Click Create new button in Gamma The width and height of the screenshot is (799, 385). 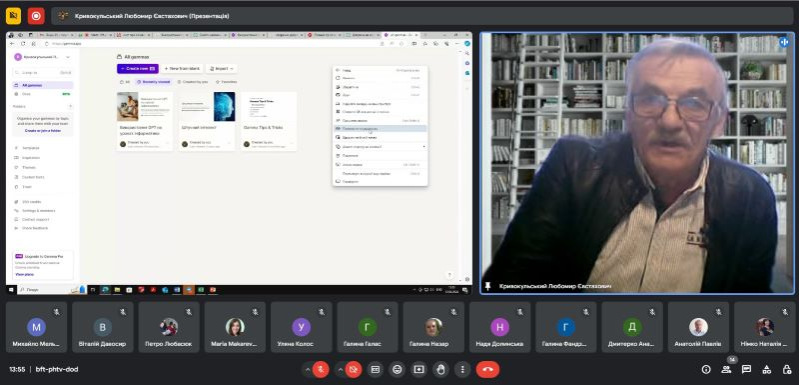pyautogui.click(x=138, y=68)
